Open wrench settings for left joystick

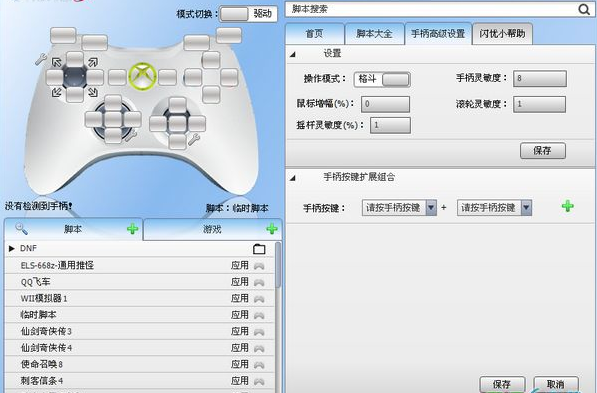click(x=131, y=135)
